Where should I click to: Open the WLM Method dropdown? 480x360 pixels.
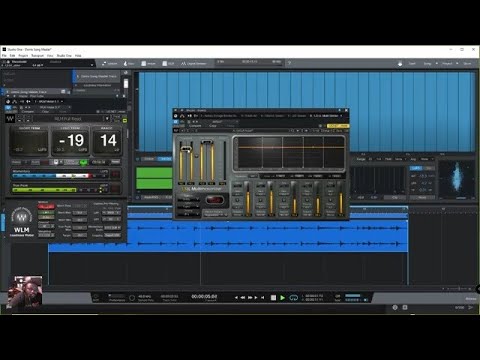[46, 207]
